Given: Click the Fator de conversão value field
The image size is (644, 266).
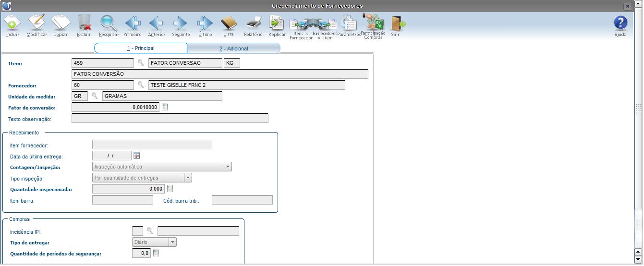Looking at the screenshot, I should point(116,107).
